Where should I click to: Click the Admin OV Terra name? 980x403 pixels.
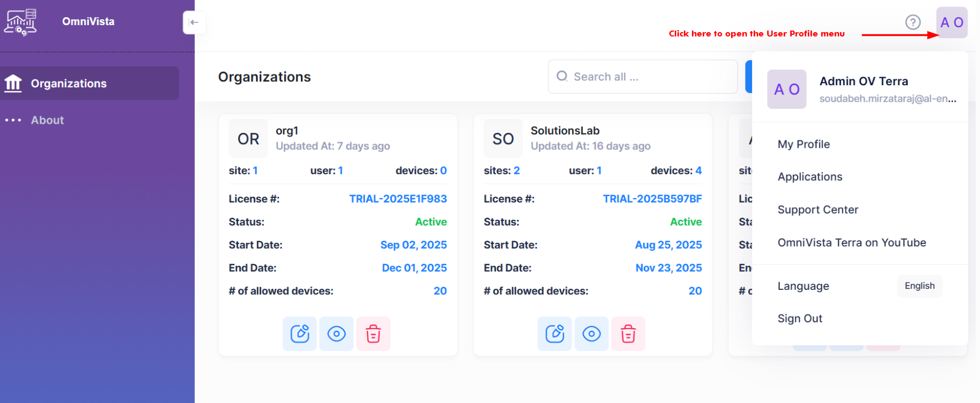(x=864, y=81)
